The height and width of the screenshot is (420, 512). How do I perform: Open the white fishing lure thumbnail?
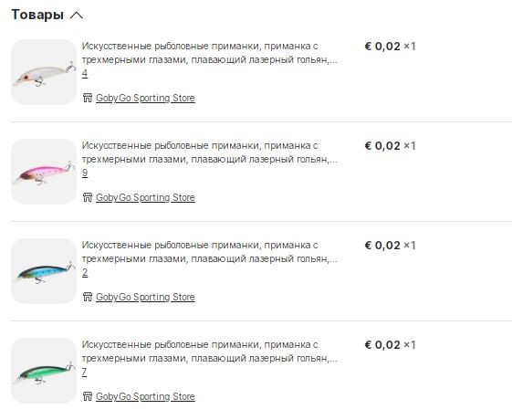tap(44, 72)
